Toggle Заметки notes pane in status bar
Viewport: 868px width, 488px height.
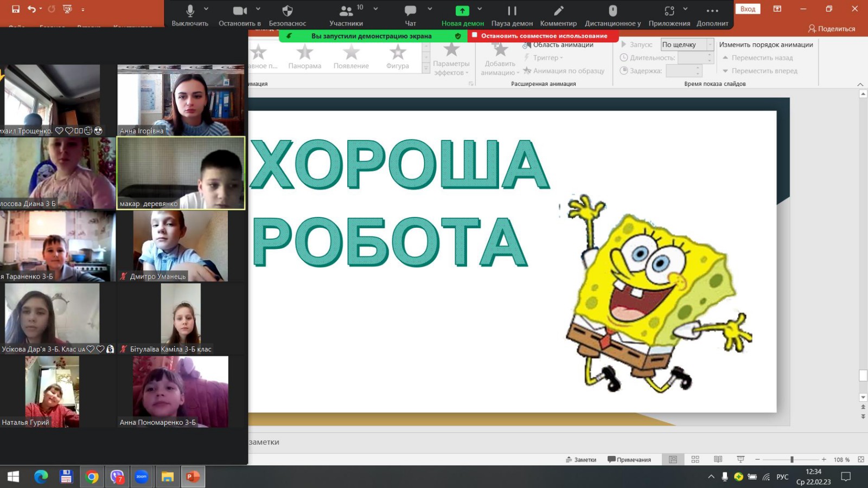(580, 459)
